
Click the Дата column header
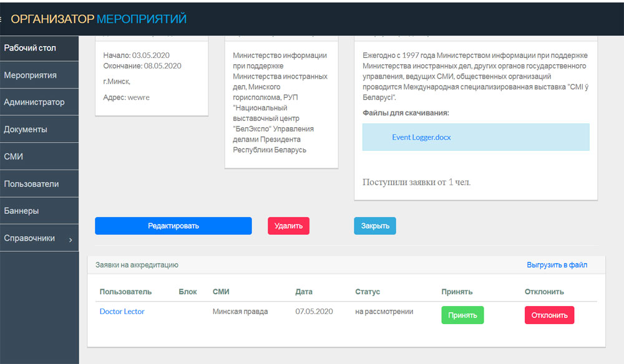click(x=304, y=292)
